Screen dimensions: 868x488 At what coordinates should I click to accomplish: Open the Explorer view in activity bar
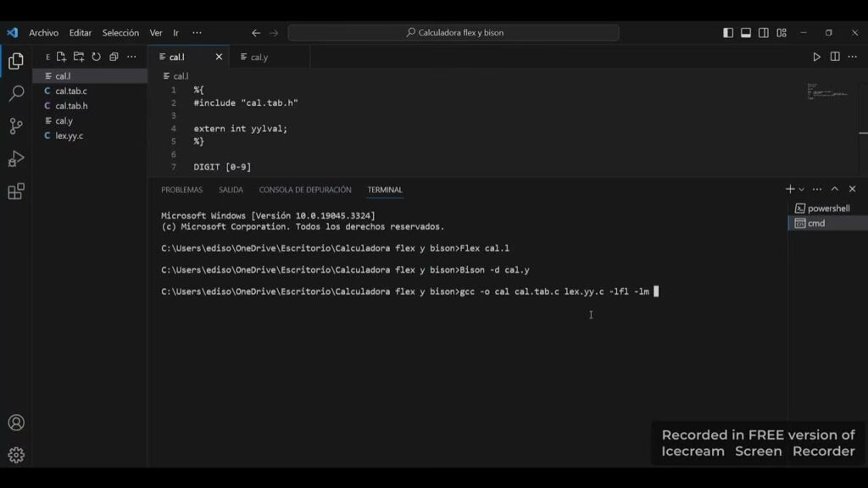[15, 61]
